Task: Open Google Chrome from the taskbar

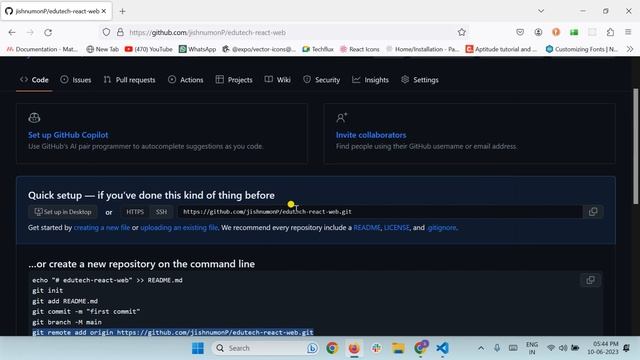Action: [x=332, y=348]
